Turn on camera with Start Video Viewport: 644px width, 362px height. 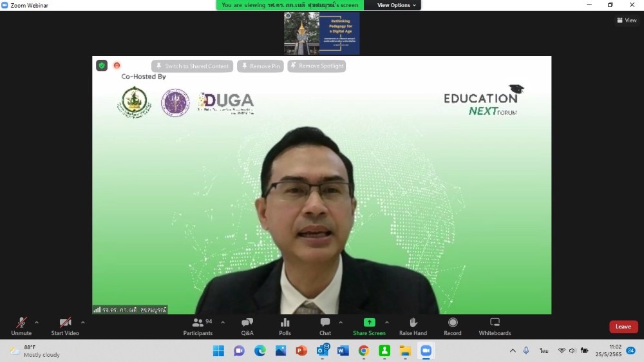point(65,323)
